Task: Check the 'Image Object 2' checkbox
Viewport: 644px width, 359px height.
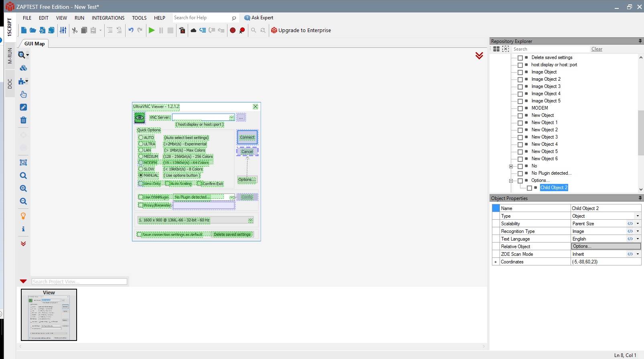Action: click(x=520, y=80)
